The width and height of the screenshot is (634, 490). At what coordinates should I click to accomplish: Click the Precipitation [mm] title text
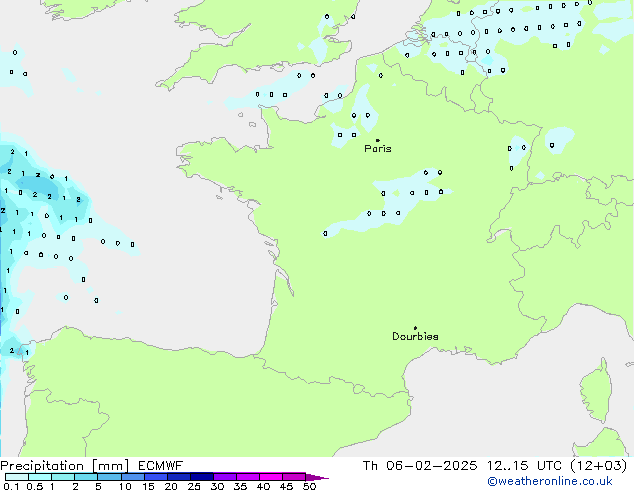click(x=65, y=466)
